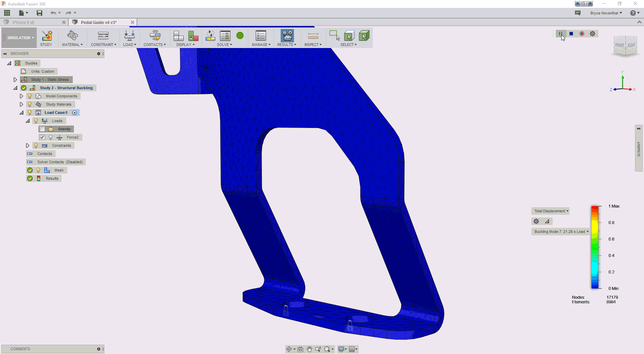Select the Results item in browser

(52, 178)
